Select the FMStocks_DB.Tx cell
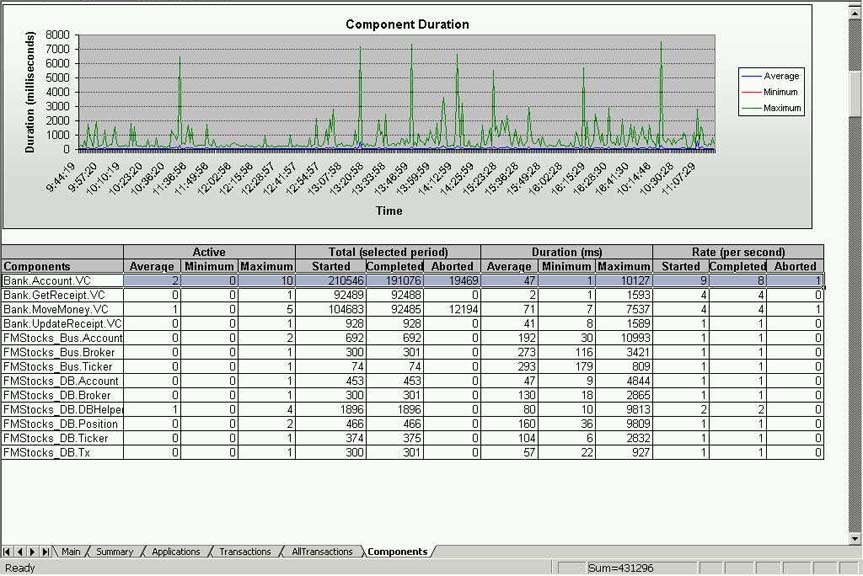This screenshot has height=576, width=863. click(x=62, y=452)
